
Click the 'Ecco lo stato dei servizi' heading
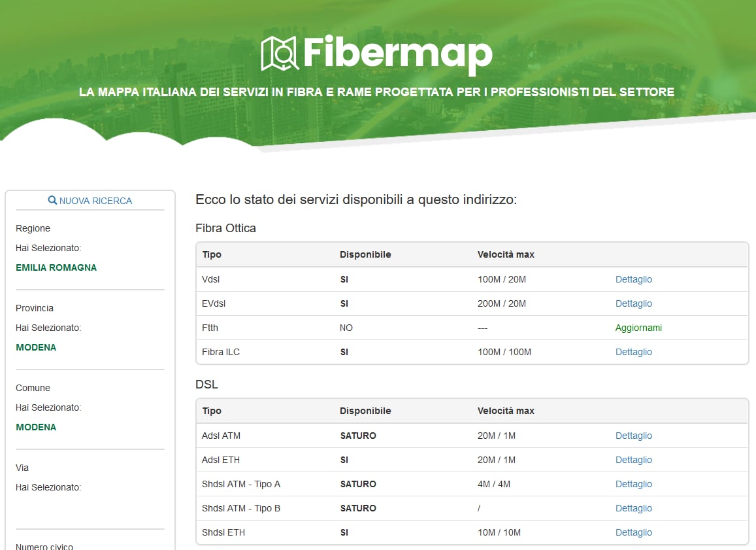click(356, 199)
